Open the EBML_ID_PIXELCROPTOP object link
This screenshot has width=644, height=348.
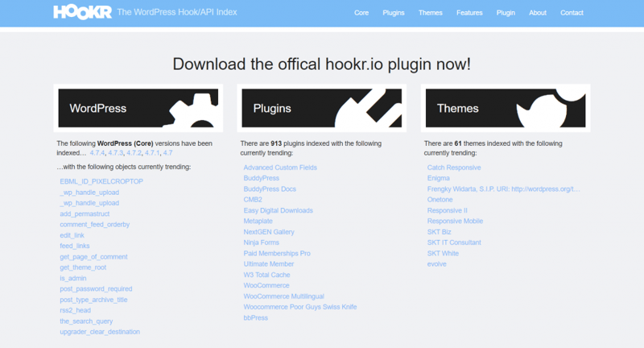tap(101, 181)
